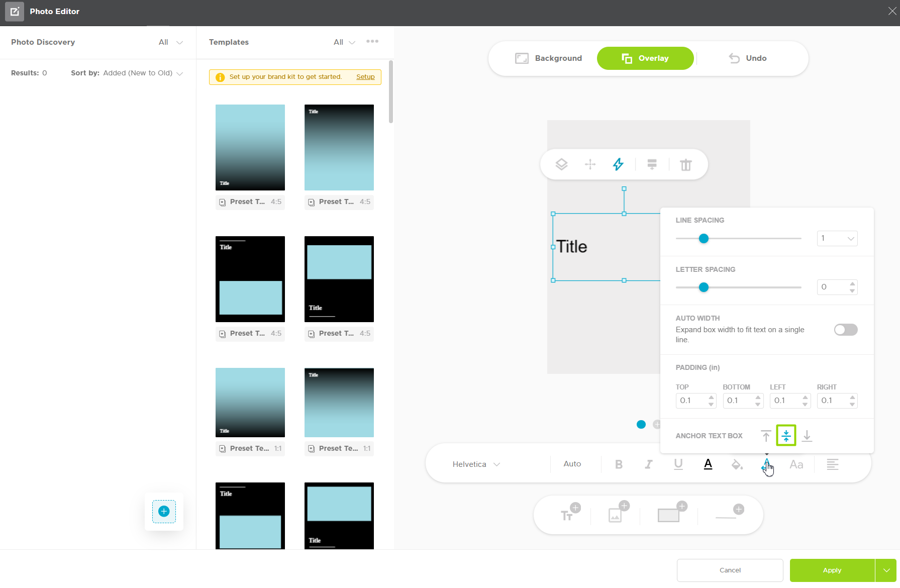Toggle bold text formatting
Screen dimensions: 900x588
click(619, 464)
